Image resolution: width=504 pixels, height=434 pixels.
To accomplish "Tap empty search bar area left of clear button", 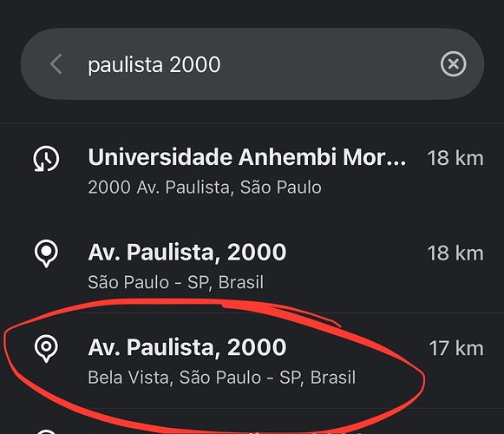I will point(328,64).
